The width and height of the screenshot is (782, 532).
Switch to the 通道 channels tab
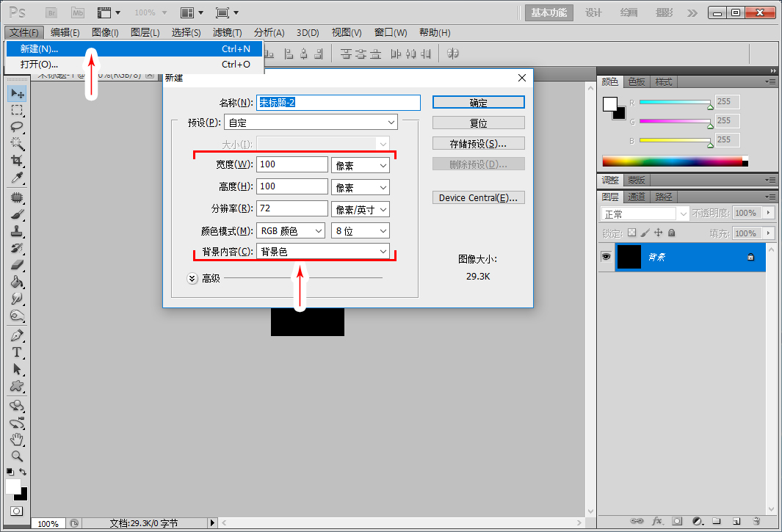[x=637, y=197]
